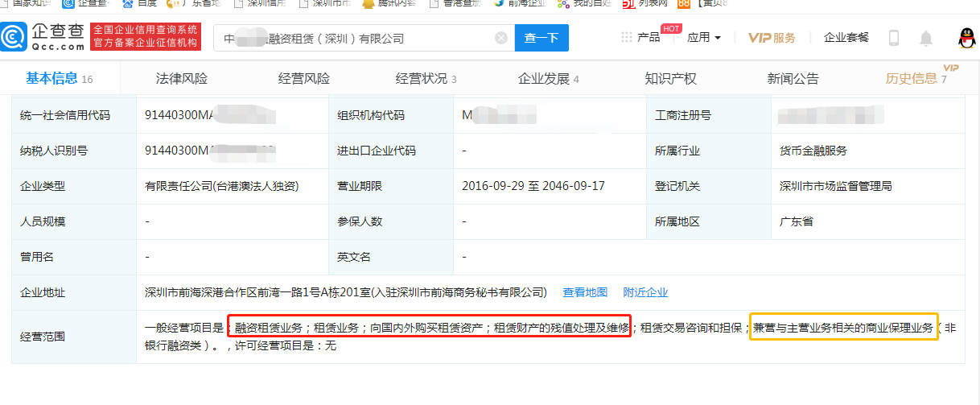Switch to the 经营状况 tab
This screenshot has height=405, width=980.
pos(426,78)
